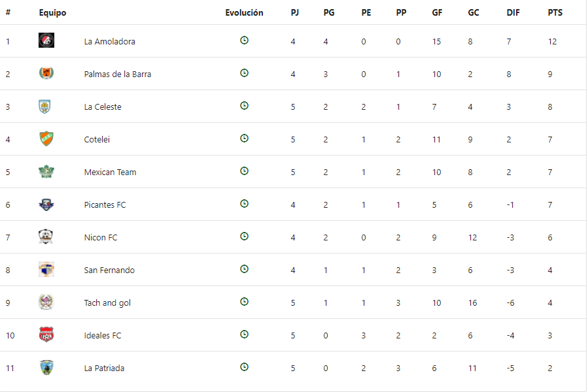Open evolution clock icon for Nicon FC
This screenshot has height=392, width=588.
coord(244,237)
